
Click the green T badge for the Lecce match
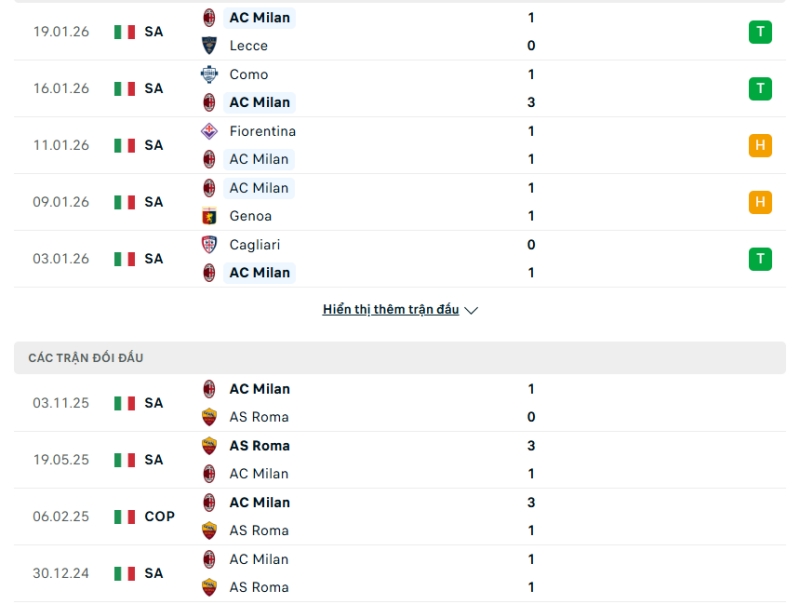pos(760,31)
